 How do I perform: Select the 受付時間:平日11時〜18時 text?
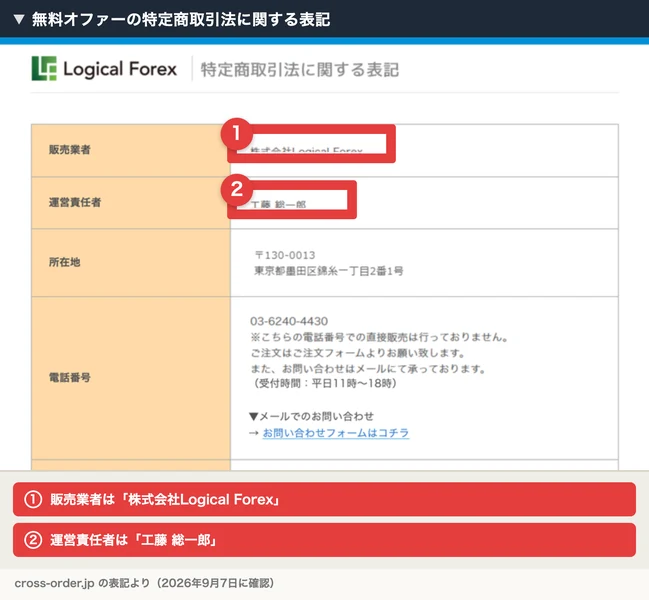[324, 384]
